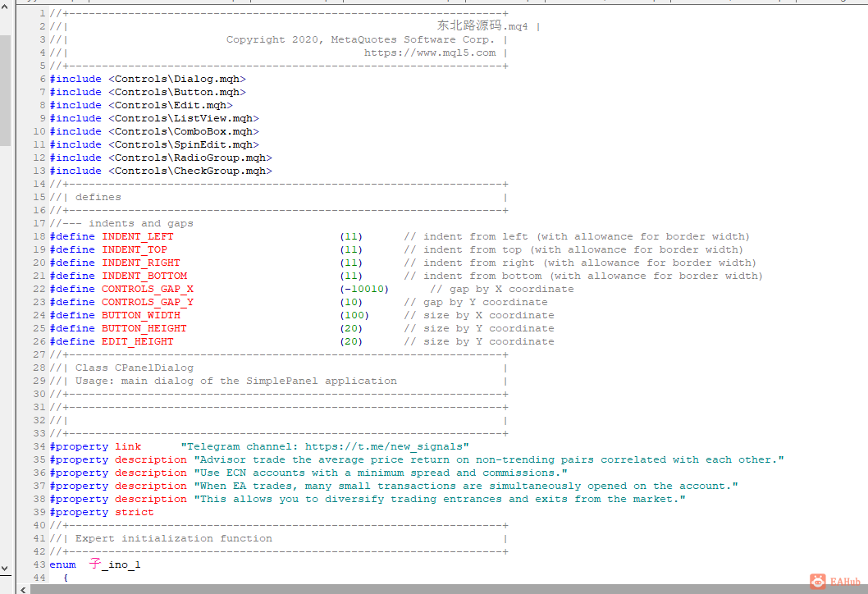Click the BUTTON_HEIGHT define name
Image resolution: width=868 pixels, height=594 pixels.
[144, 329]
